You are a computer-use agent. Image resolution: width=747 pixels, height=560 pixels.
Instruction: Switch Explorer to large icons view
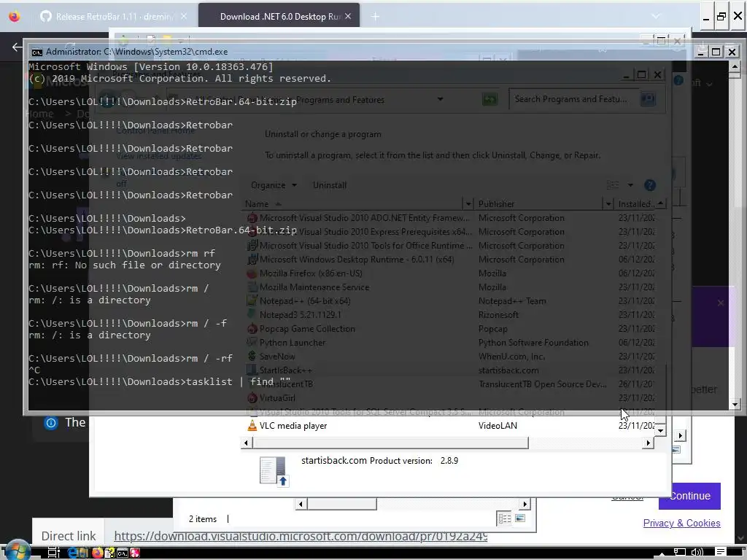(520, 518)
